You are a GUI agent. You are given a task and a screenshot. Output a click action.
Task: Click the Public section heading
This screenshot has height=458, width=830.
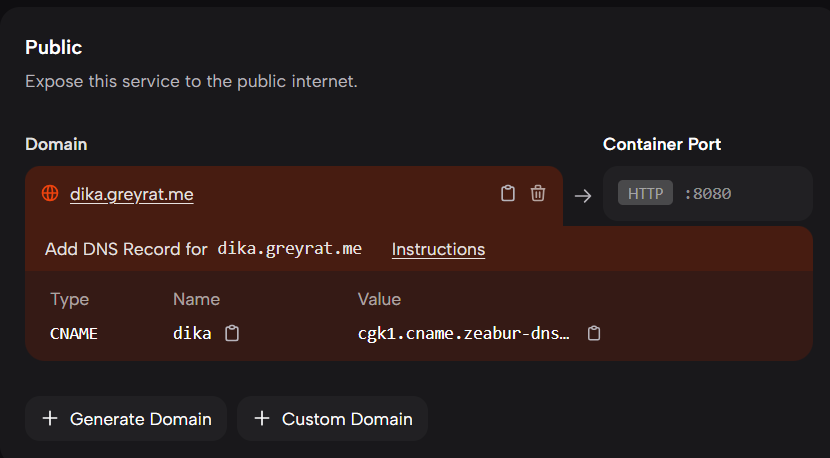(53, 47)
